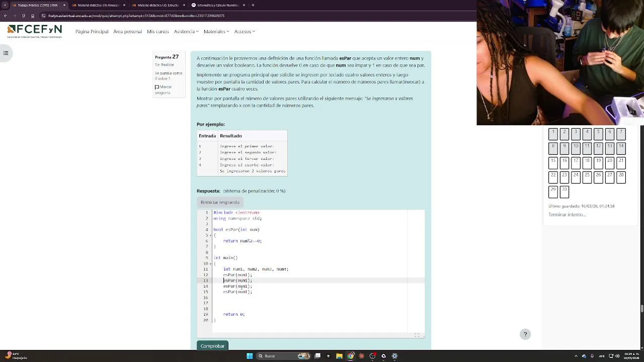644x362 pixels.
Task: Jump to question 30 in navigation
Action: [565, 192]
